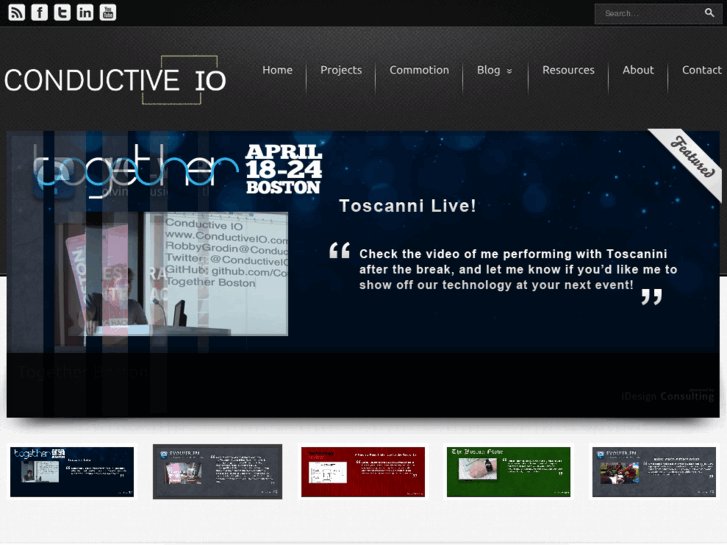Viewport: 727px width, 545px height.
Task: Open the Commotion menu item
Action: (419, 70)
